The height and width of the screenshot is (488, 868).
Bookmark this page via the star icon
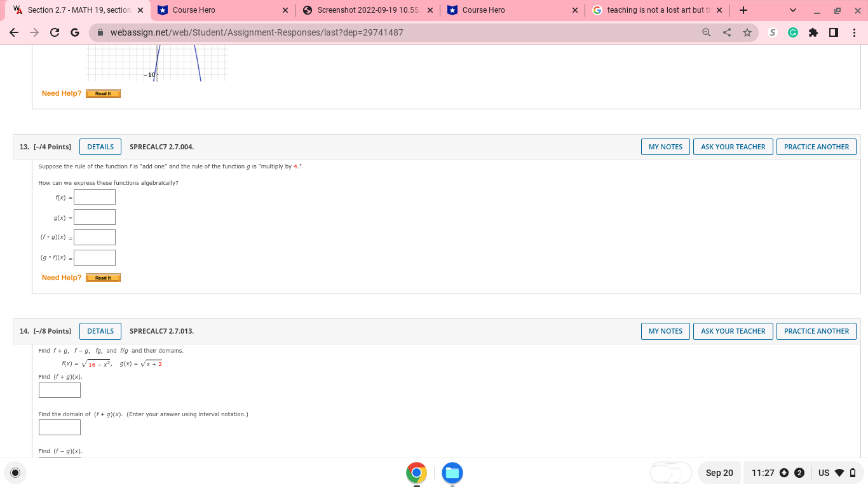[x=747, y=32]
